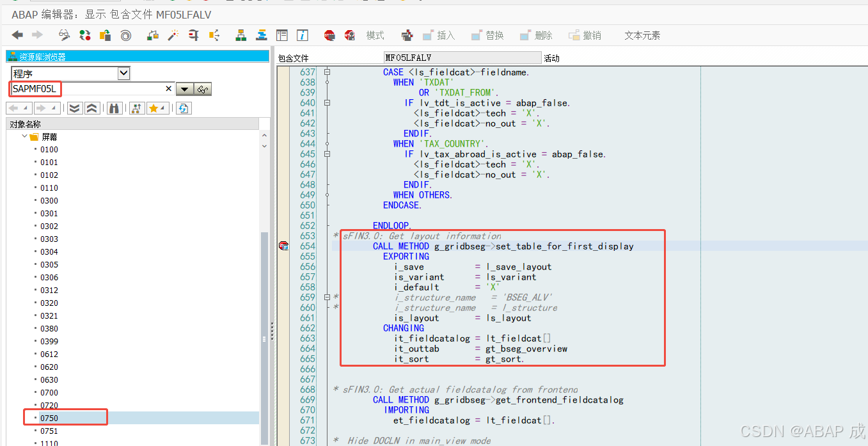The width and height of the screenshot is (868, 446).
Task: Collapse the code block at line 637
Action: click(x=327, y=72)
